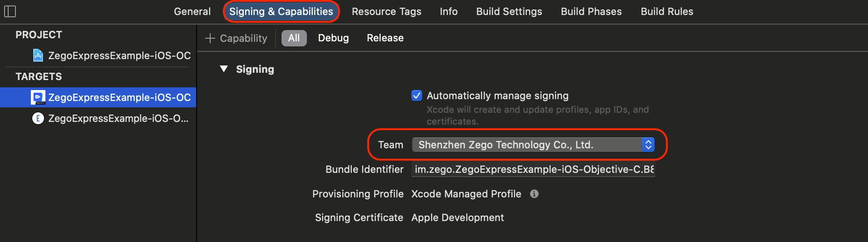
Task: Select the ZegoExpressExample-iOS-OC project entry
Action: pyautogui.click(x=119, y=55)
